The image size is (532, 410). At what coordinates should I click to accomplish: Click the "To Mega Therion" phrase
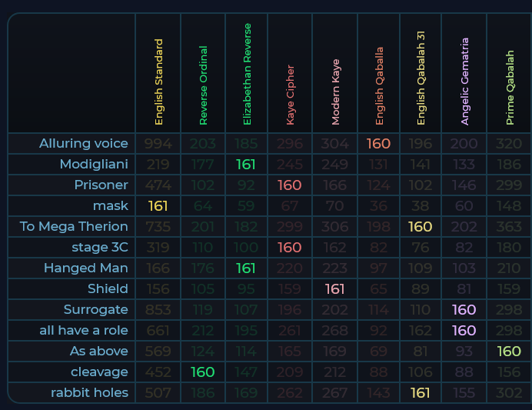[74, 226]
